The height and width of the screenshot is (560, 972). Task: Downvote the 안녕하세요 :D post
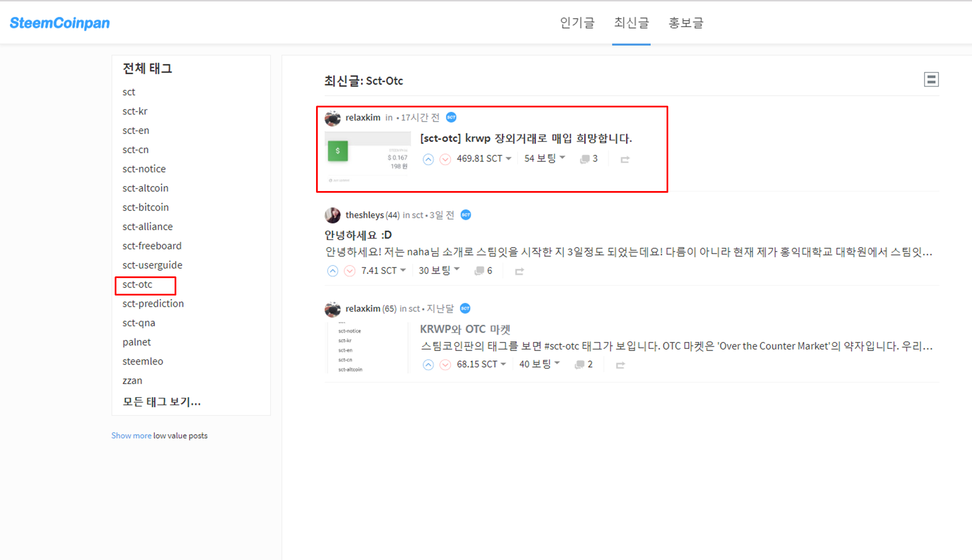pos(349,271)
